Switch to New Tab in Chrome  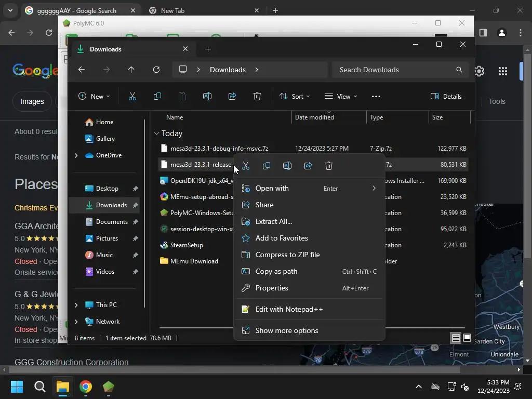pyautogui.click(x=204, y=10)
